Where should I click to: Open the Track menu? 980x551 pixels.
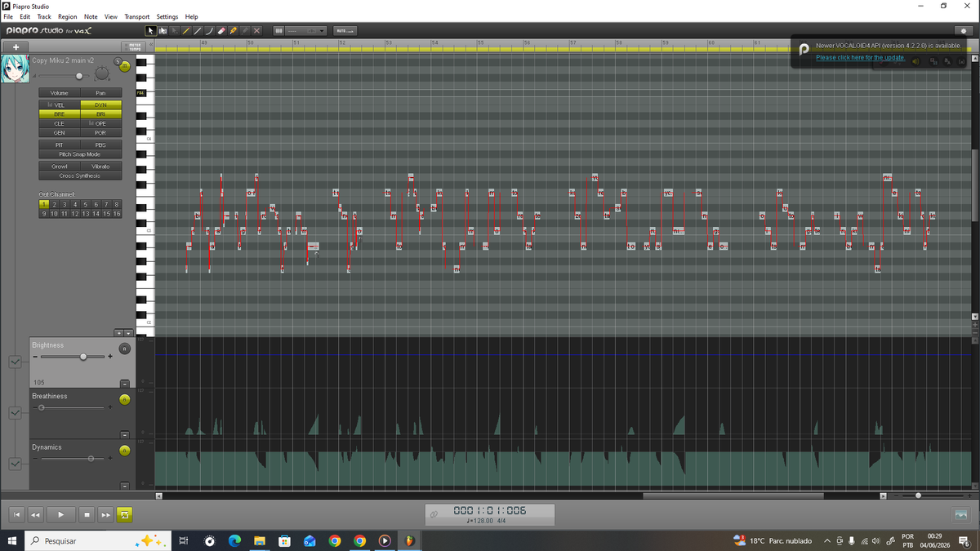pos(44,16)
